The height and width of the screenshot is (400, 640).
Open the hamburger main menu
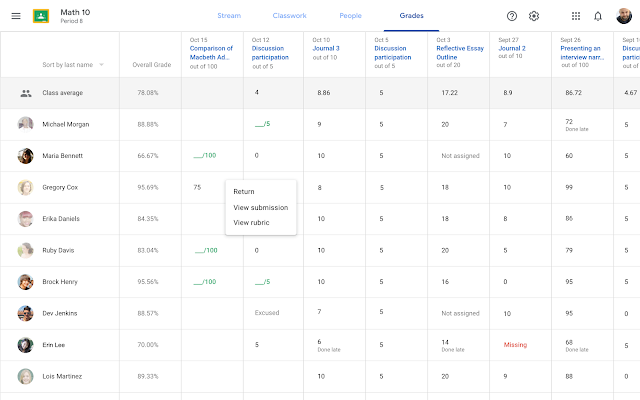click(x=15, y=16)
